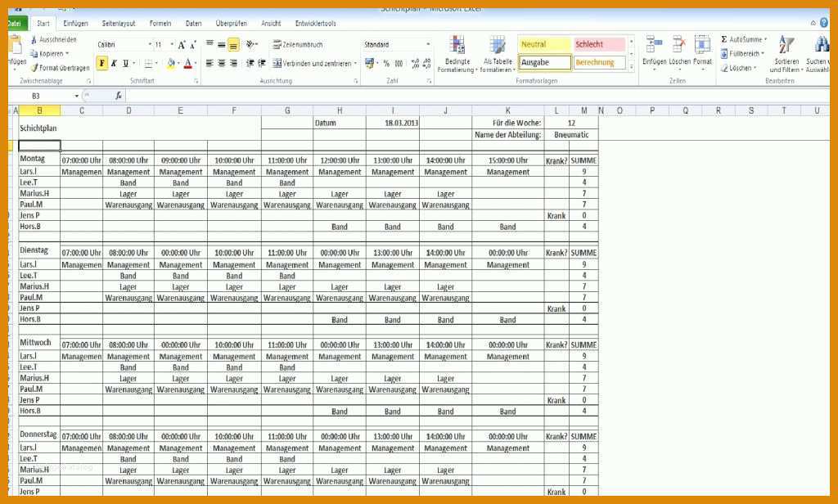The width and height of the screenshot is (838, 504).
Task: Switch to the Einfügen ribbon tab
Action: point(75,24)
